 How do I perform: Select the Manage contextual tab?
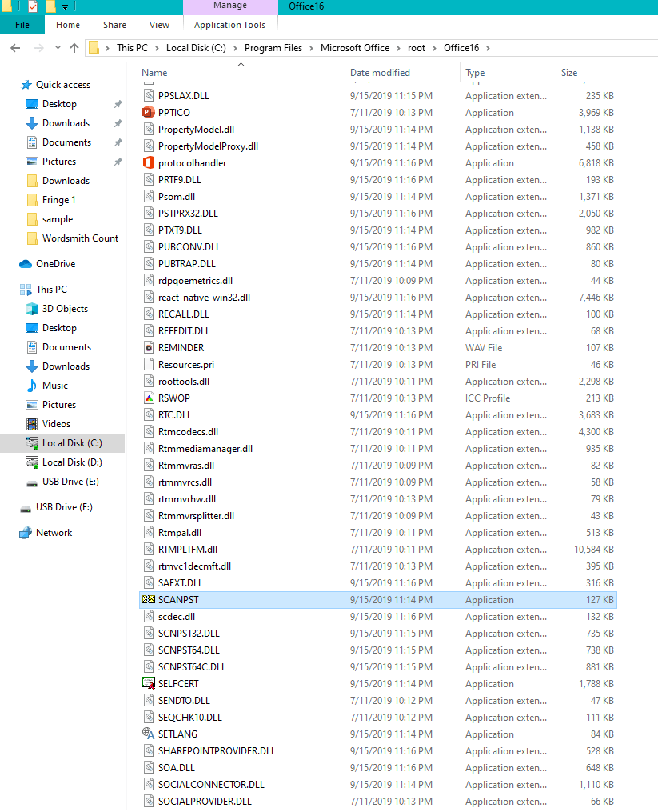230,6
